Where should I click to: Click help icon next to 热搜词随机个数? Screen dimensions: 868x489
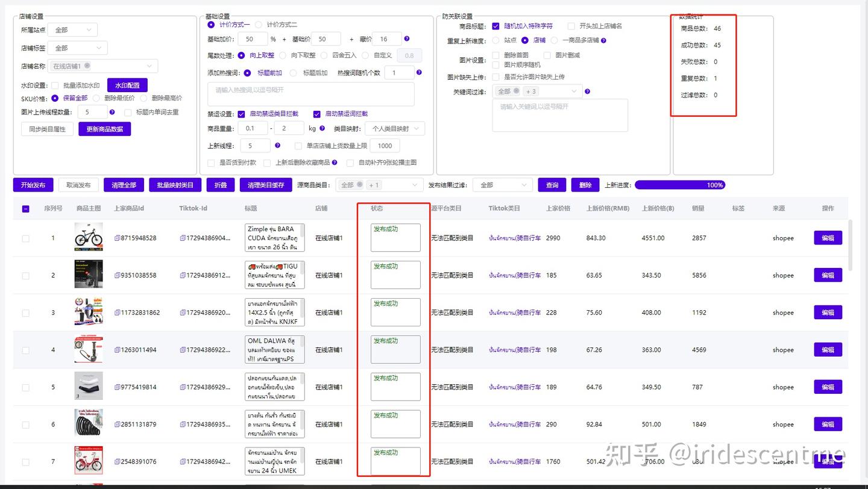[x=420, y=72]
